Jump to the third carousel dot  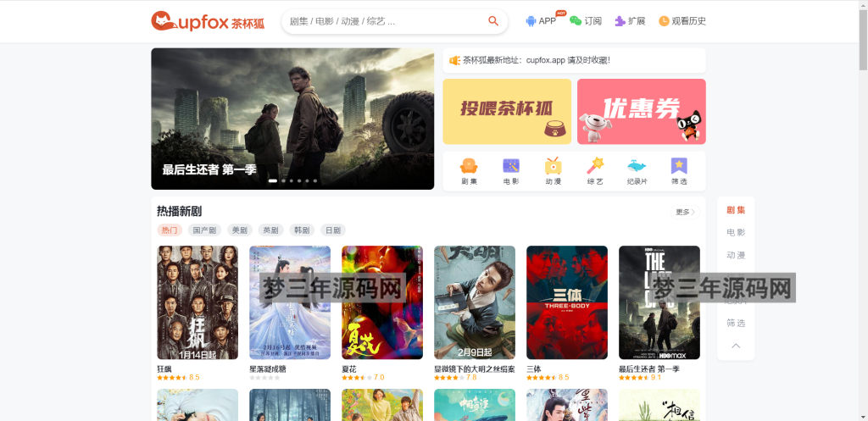292,181
